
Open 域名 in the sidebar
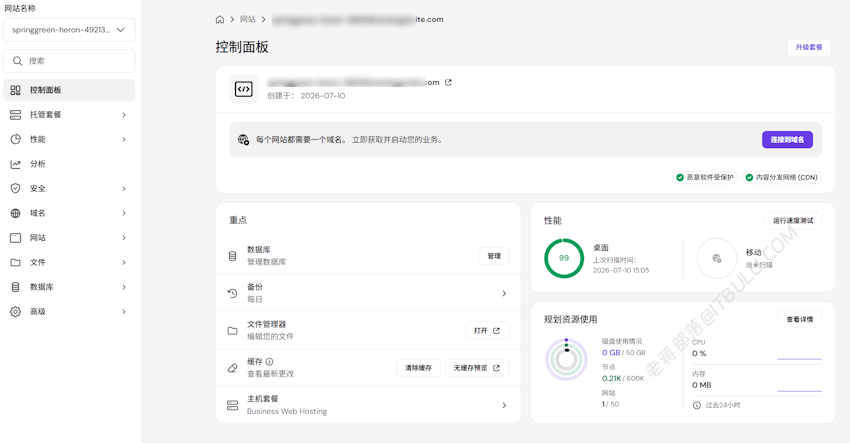(x=69, y=213)
